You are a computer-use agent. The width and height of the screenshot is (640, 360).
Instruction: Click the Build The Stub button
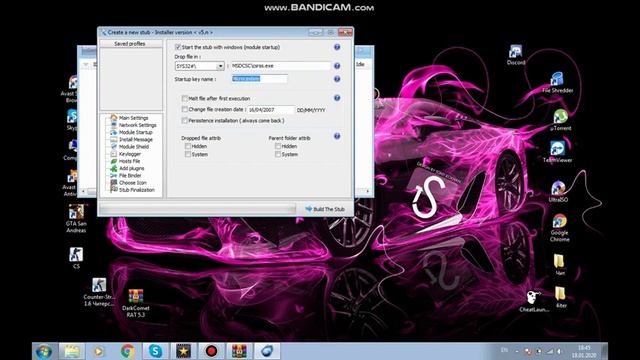click(x=325, y=209)
